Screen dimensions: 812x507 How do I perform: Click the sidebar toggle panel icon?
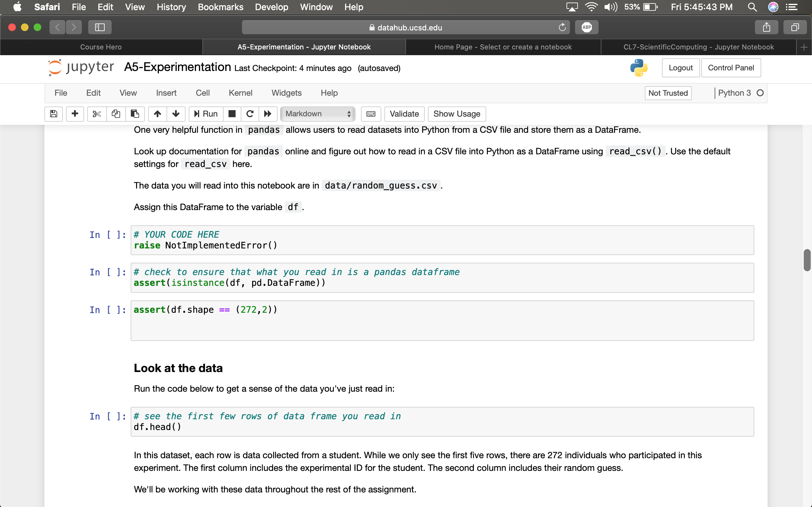click(x=100, y=27)
